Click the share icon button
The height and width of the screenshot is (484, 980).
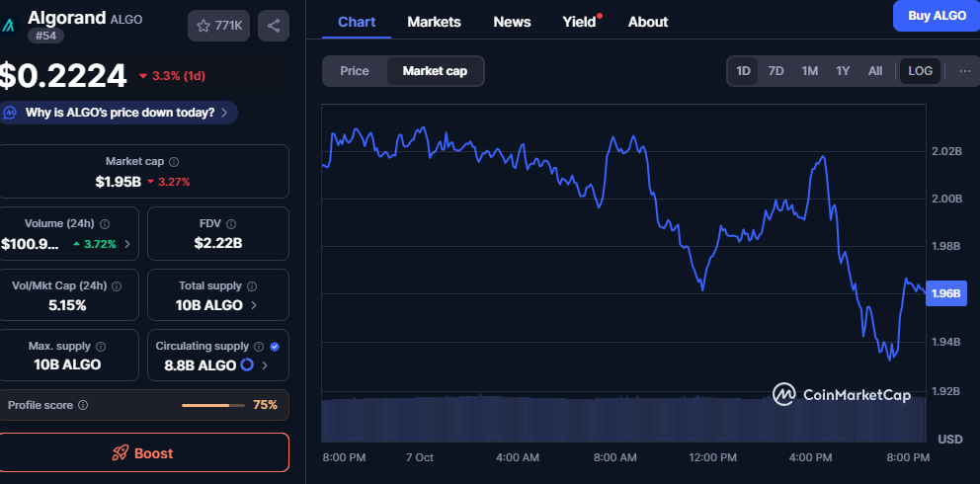click(x=274, y=26)
